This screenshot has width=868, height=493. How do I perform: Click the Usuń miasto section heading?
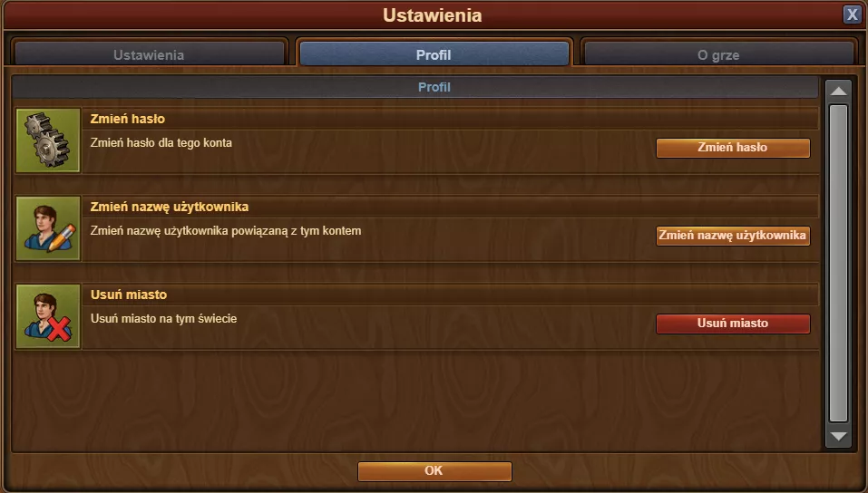click(x=129, y=295)
